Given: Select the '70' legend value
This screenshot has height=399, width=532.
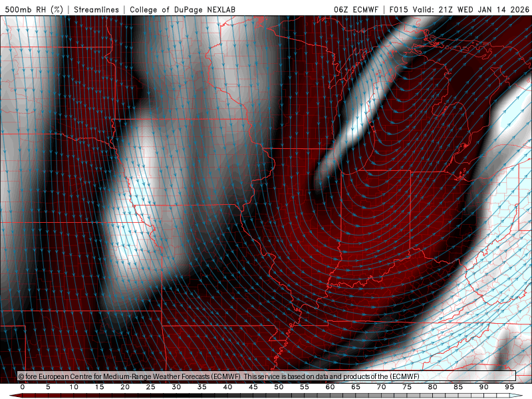Looking at the screenshot, I should (381, 387).
